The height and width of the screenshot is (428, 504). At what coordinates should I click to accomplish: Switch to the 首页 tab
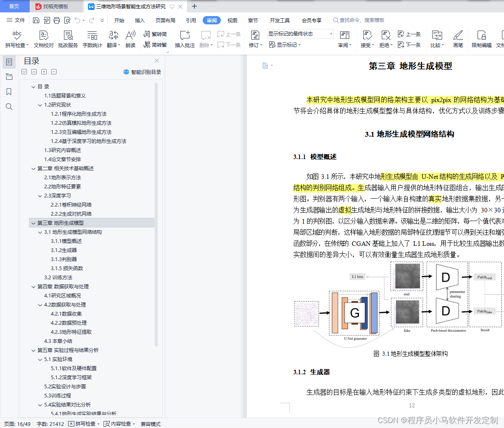pyautogui.click(x=14, y=6)
